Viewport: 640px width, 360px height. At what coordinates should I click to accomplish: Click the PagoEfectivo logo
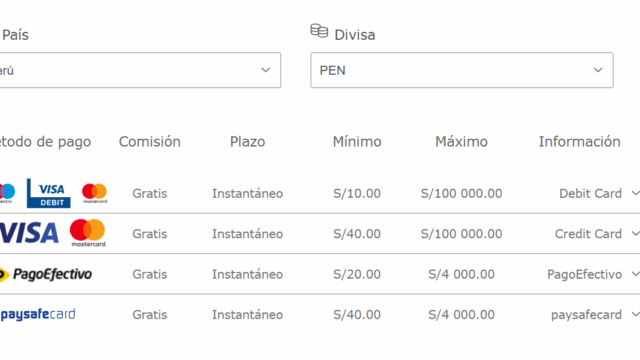click(x=46, y=274)
